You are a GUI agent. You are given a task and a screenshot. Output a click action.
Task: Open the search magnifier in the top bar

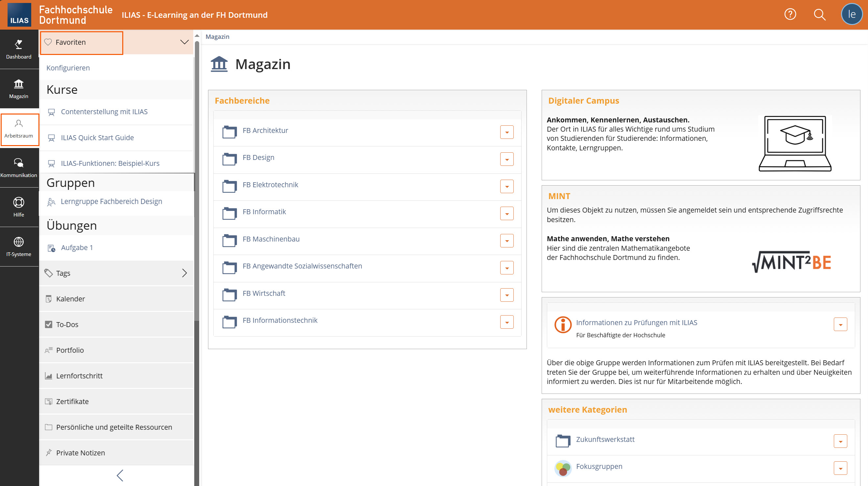coord(819,14)
